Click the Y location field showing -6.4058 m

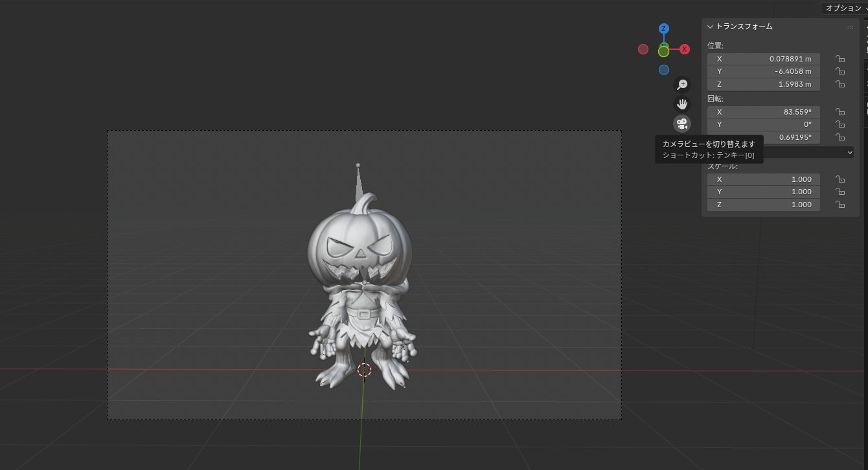tap(763, 71)
